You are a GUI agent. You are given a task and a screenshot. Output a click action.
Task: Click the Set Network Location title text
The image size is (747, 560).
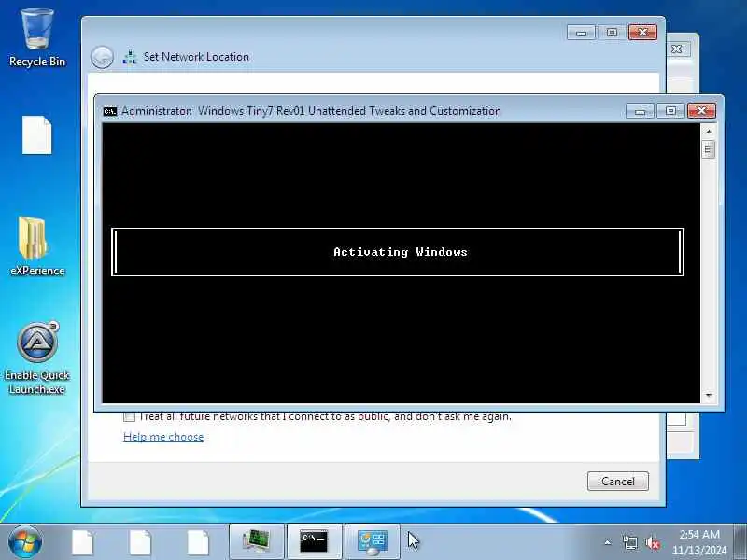pos(196,57)
